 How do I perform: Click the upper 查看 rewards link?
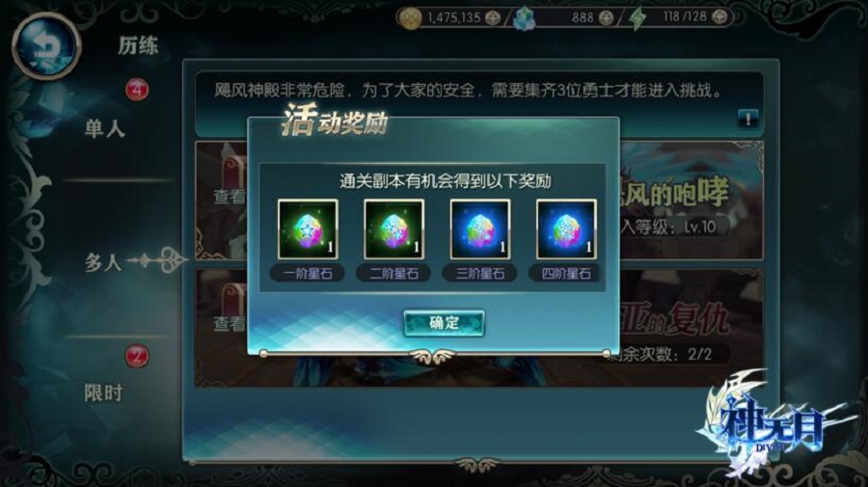tap(230, 196)
